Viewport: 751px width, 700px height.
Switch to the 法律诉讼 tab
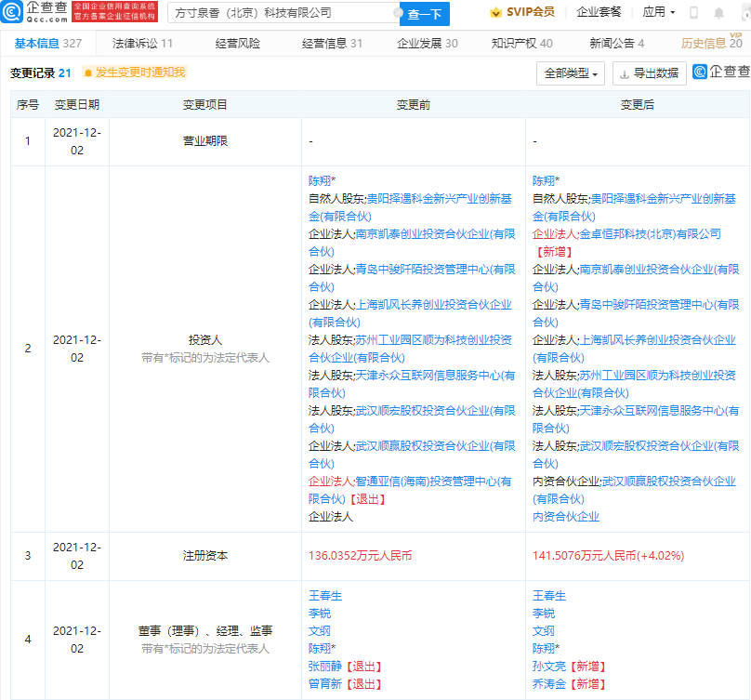point(142,44)
